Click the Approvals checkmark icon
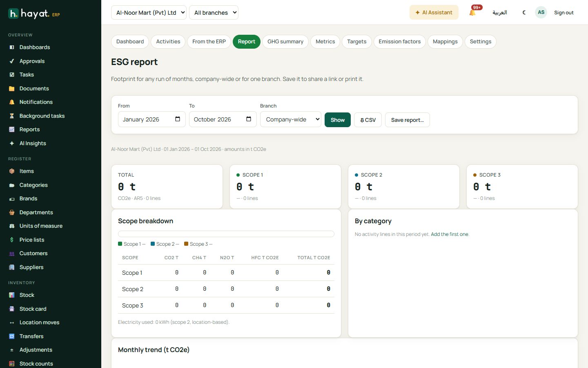The height and width of the screenshot is (368, 588). coord(12,61)
